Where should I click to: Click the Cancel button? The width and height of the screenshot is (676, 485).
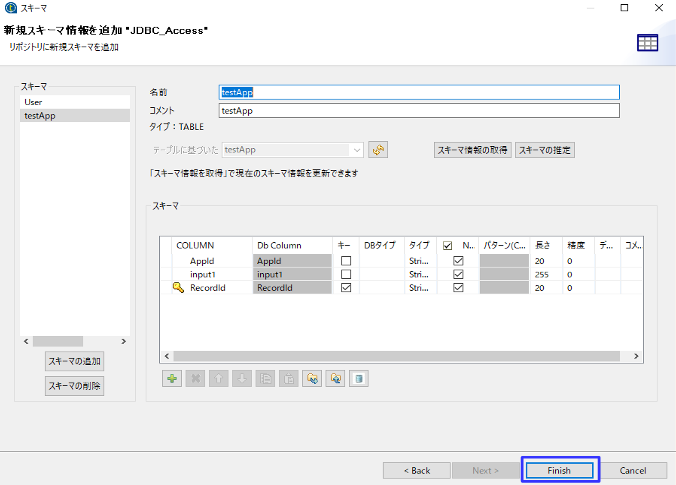(x=633, y=470)
